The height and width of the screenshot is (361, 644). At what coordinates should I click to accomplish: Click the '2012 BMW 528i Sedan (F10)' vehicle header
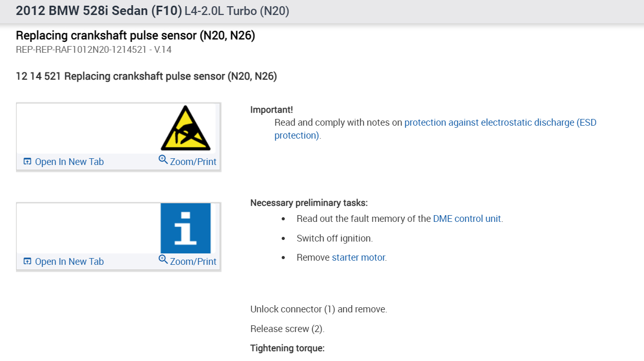click(x=99, y=11)
